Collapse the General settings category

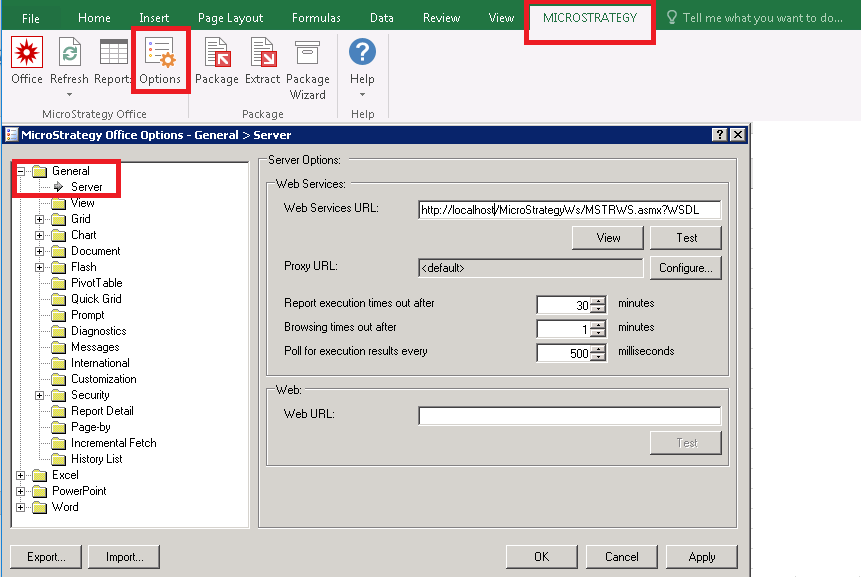[22, 170]
